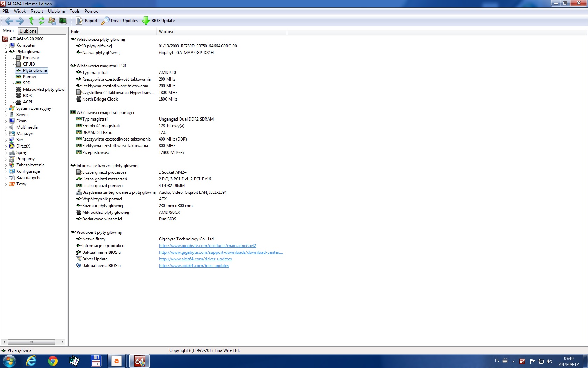Click the tree panel horizontal scrollbar thumb
588x368 pixels.
[x=31, y=342]
